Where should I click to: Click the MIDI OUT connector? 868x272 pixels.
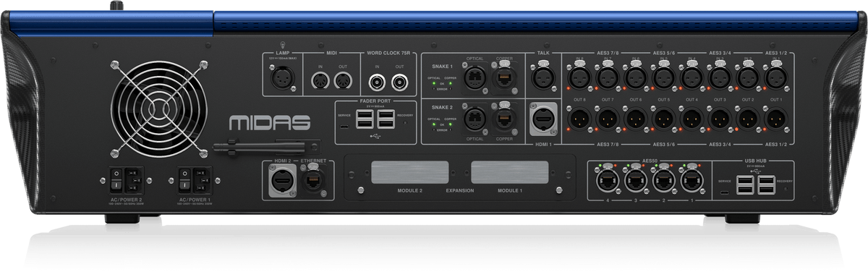point(342,81)
